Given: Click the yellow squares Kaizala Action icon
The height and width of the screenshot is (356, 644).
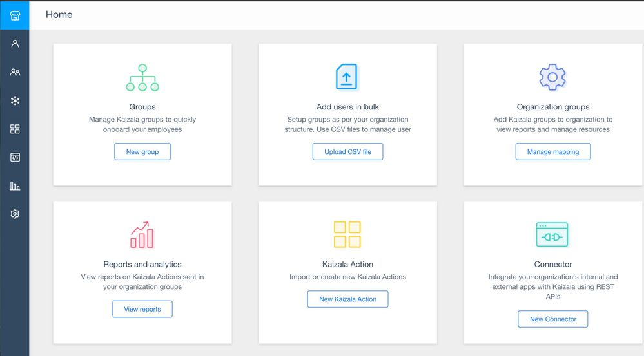Looking at the screenshot, I should click(347, 234).
